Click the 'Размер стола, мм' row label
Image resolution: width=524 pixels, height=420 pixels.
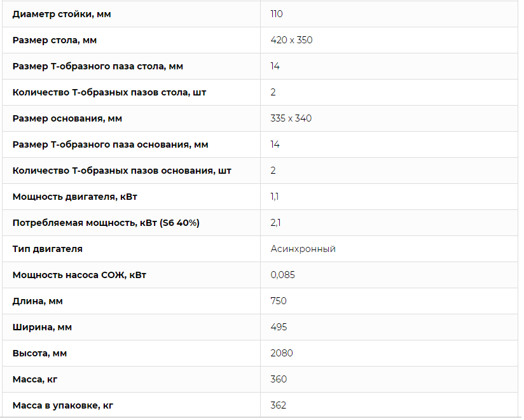(x=55, y=41)
